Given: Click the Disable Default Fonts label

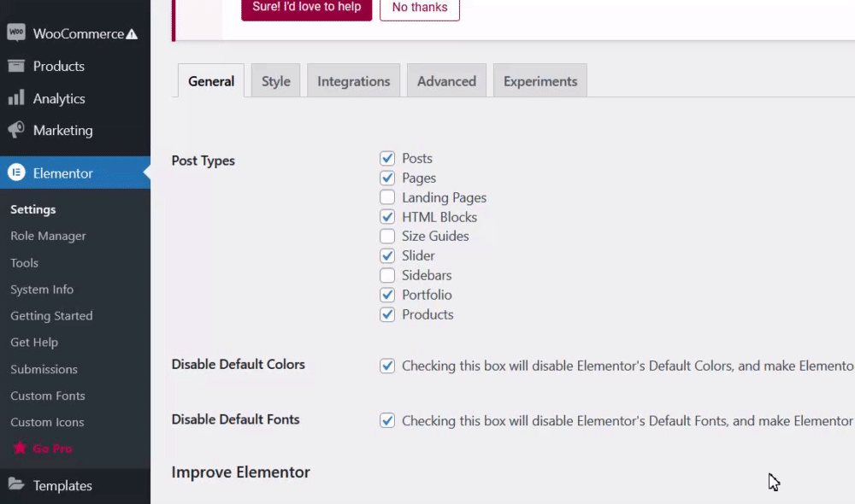Looking at the screenshot, I should 236,419.
